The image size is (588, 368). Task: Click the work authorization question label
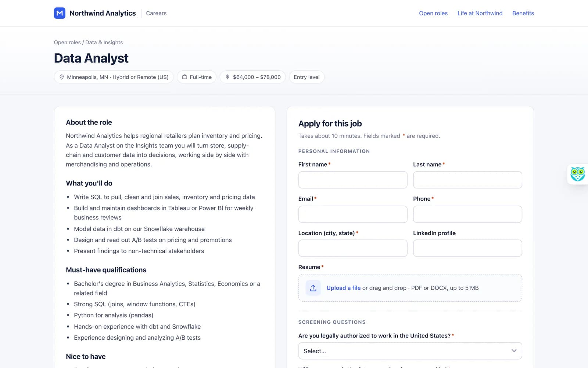click(x=374, y=336)
